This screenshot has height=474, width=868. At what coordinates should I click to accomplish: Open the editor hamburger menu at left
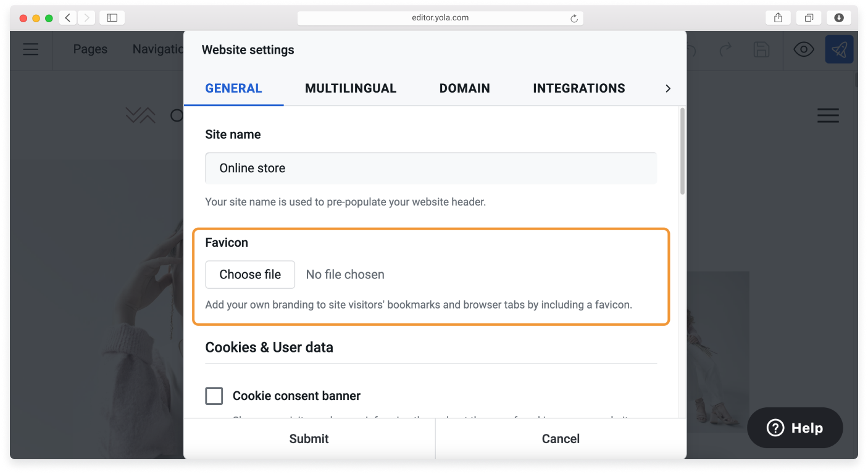point(31,49)
